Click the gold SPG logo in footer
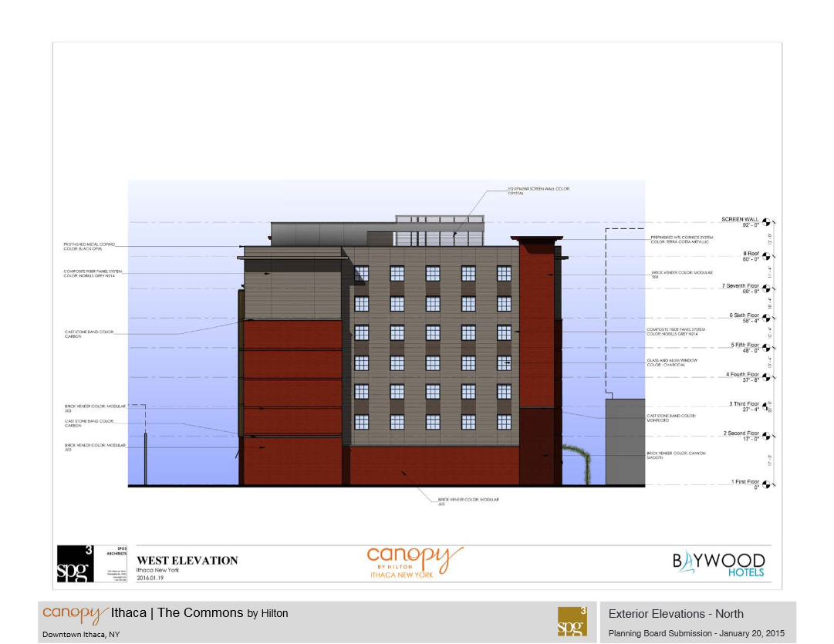Viewport: 834px width, 644px height. 572,622
